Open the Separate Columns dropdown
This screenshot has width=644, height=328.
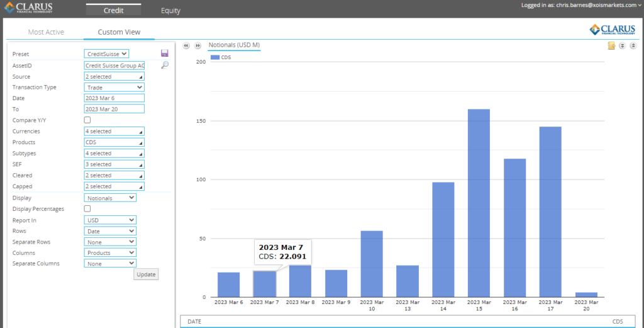pos(110,263)
